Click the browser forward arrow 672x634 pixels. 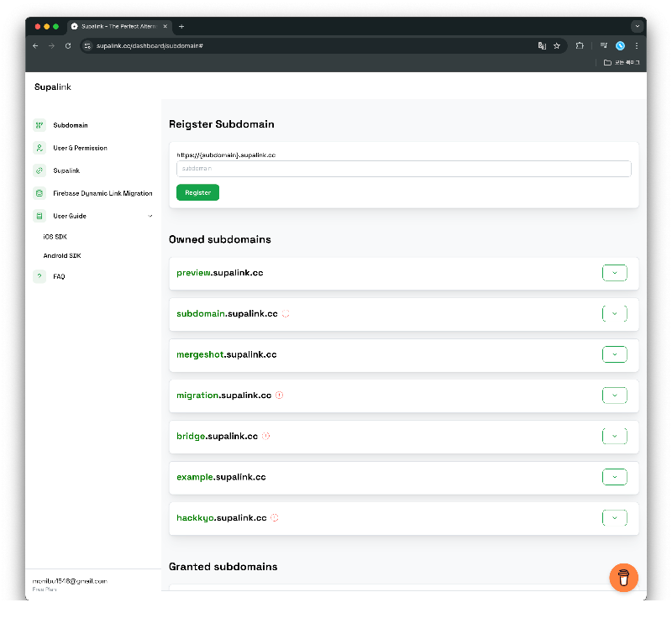point(51,46)
